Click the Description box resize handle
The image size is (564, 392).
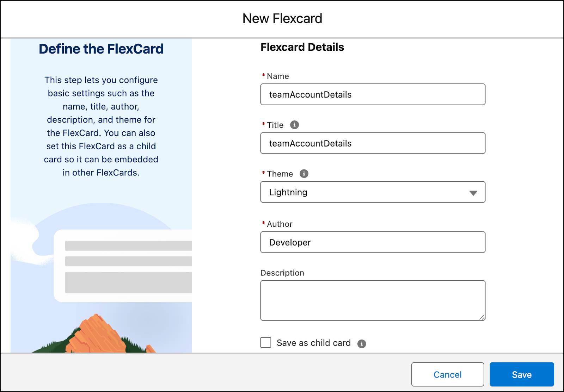point(483,318)
